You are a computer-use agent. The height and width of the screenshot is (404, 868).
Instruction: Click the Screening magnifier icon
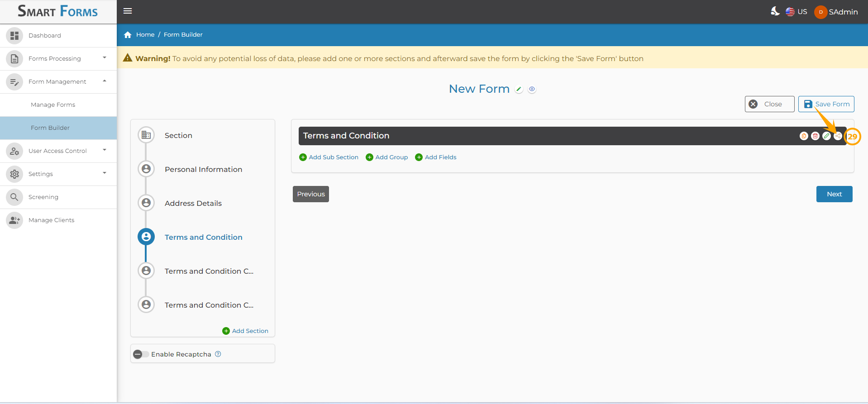[14, 197]
